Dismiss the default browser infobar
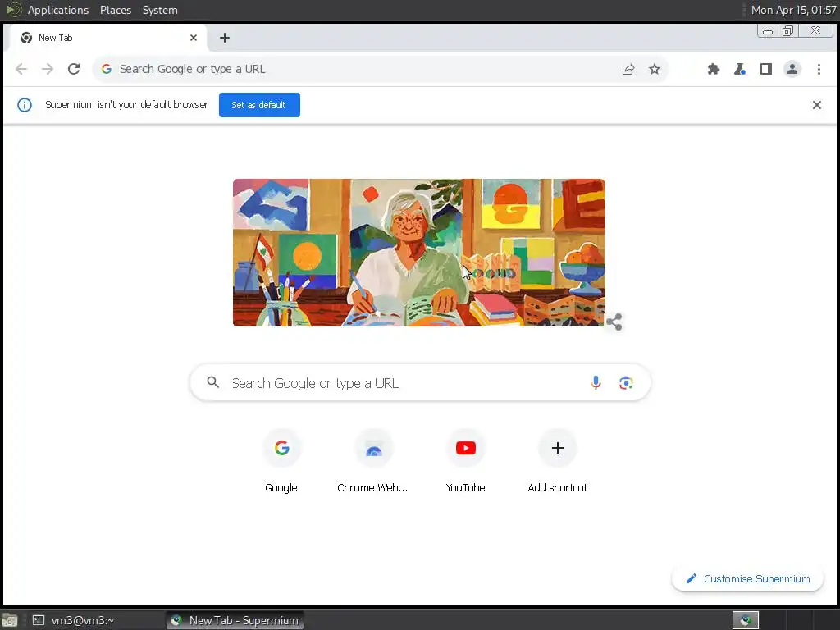Screen dimensions: 840x630 (x=816, y=105)
